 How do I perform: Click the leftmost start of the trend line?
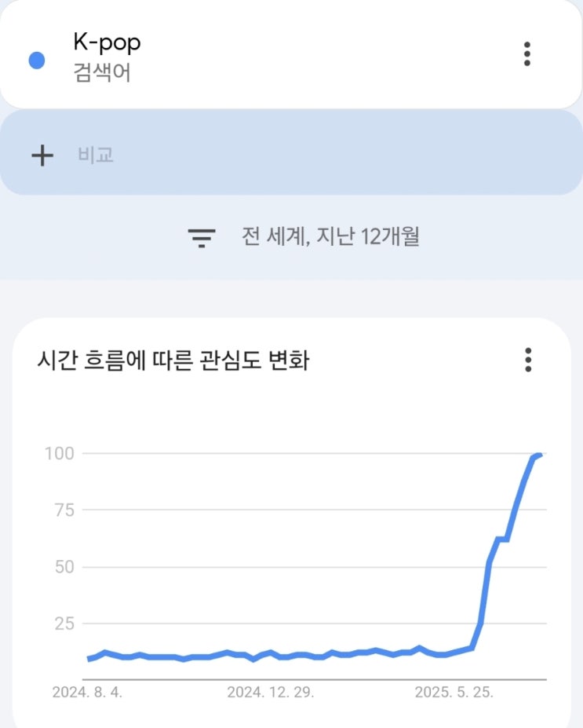[89, 659]
